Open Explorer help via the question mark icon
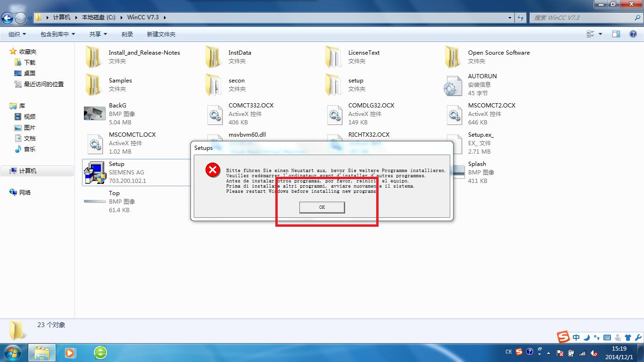Screen dimensions: 644x362 633,33
